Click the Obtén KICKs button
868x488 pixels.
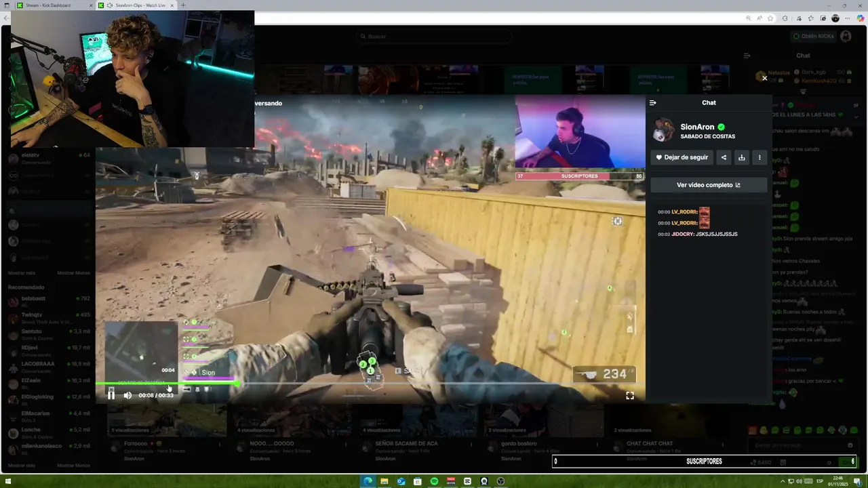coord(813,36)
